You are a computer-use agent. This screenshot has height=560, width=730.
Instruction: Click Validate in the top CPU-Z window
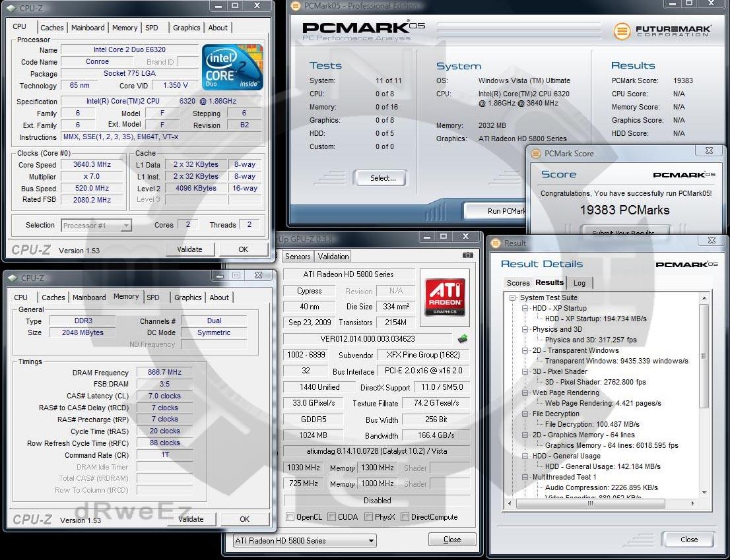(x=190, y=249)
